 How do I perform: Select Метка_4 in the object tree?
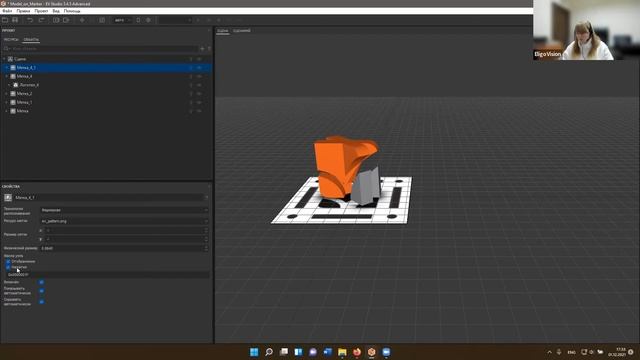point(24,76)
